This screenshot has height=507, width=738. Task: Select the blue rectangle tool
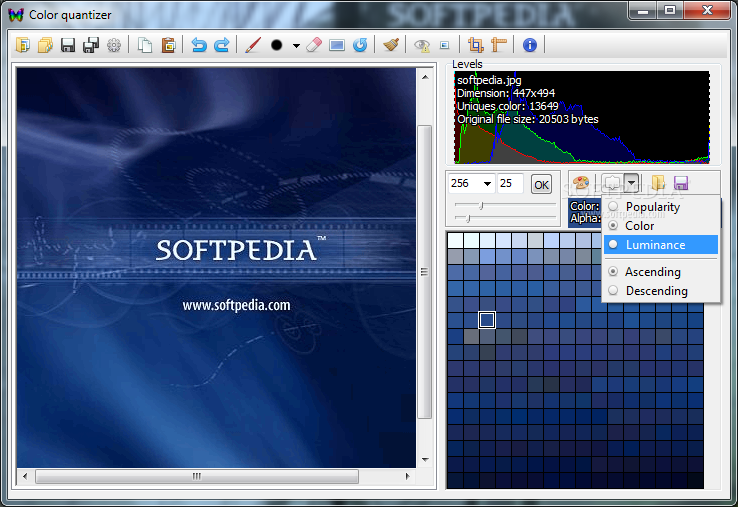coord(337,45)
